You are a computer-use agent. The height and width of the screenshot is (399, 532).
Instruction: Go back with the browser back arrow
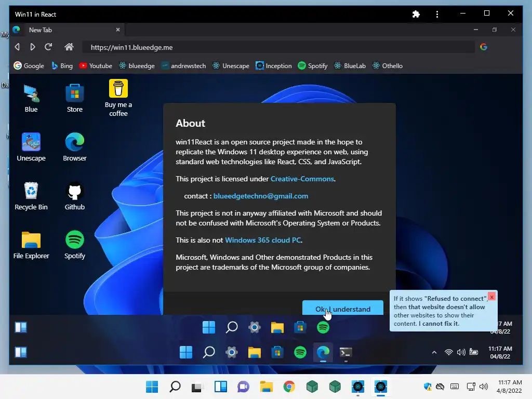point(17,47)
